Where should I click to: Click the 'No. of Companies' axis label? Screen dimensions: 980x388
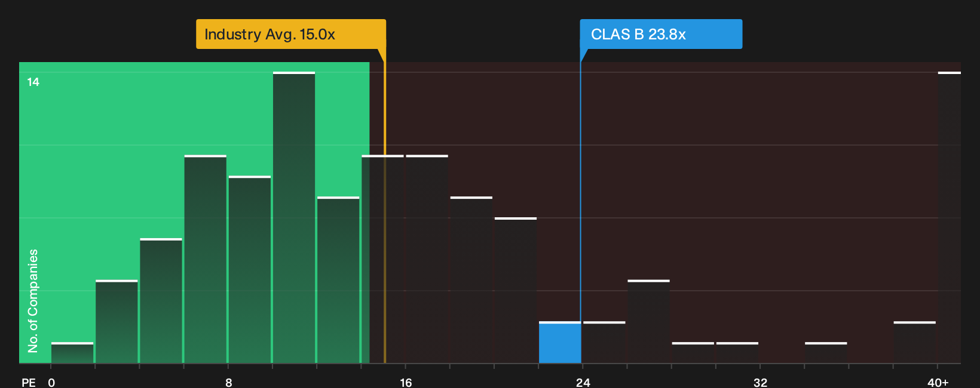click(x=33, y=300)
